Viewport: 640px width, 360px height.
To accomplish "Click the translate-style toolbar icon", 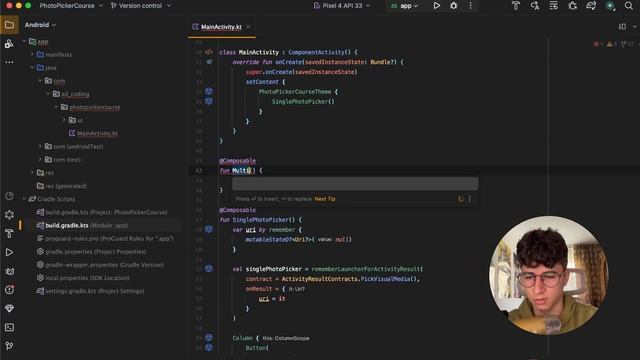I will pyautogui.click(x=535, y=6).
